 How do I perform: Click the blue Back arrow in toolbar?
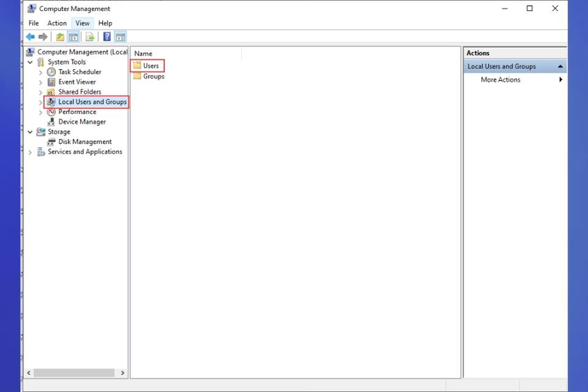coord(30,37)
